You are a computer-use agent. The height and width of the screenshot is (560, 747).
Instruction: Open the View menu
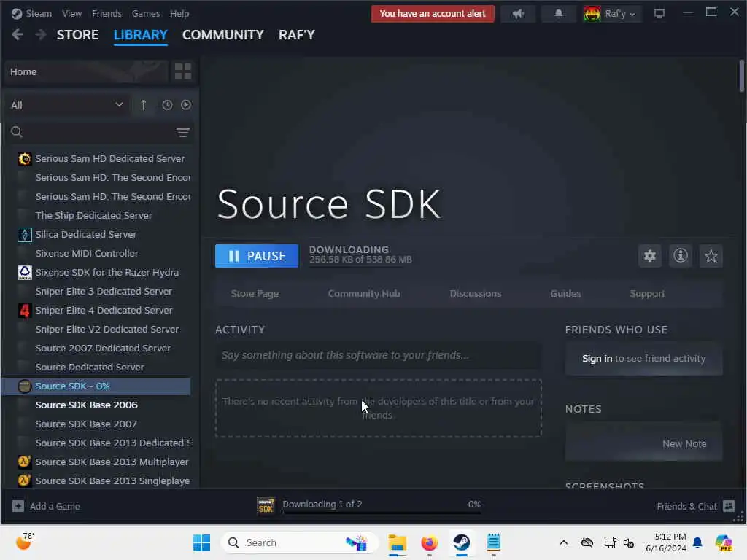point(72,13)
